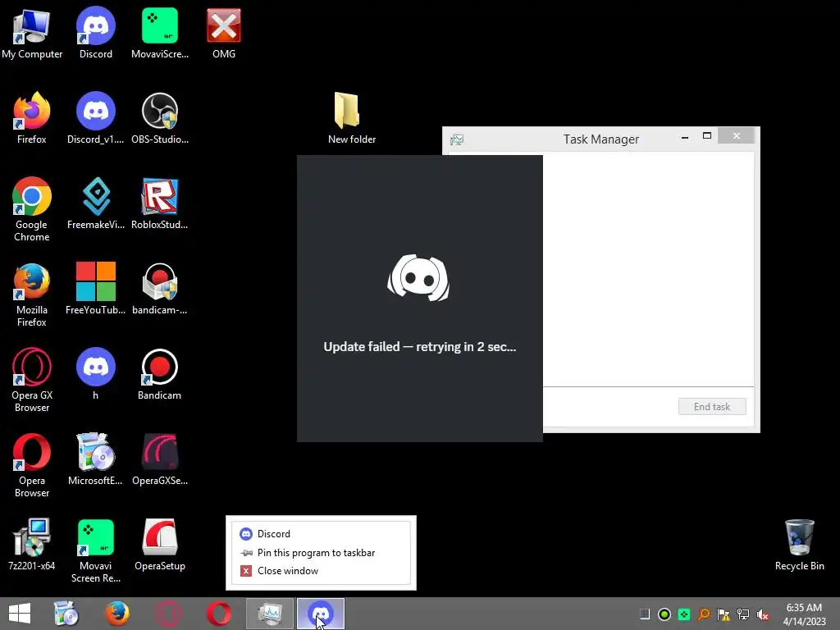The width and height of the screenshot is (840, 630).
Task: Click the muted volume tray icon
Action: [x=763, y=614]
